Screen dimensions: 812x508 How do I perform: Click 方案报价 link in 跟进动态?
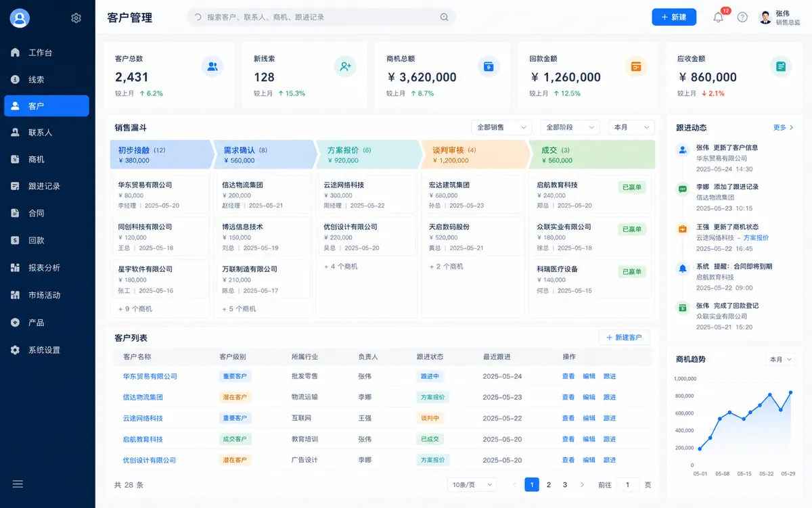[756, 238]
